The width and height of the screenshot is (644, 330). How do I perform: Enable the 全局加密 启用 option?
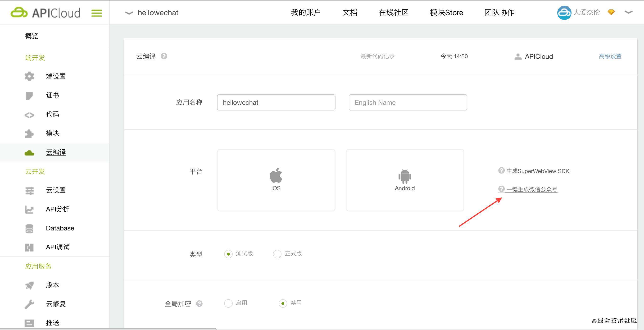pyautogui.click(x=227, y=303)
